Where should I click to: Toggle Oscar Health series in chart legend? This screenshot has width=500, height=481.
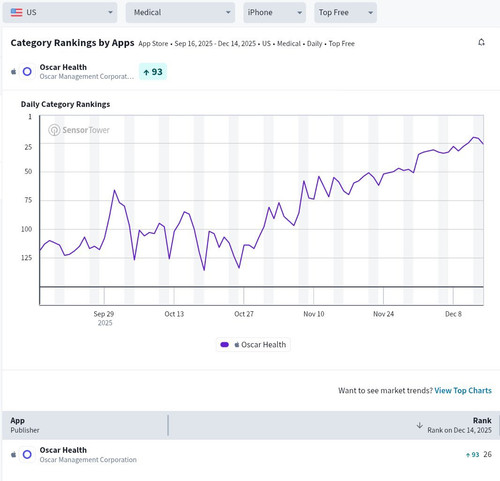[x=253, y=345]
